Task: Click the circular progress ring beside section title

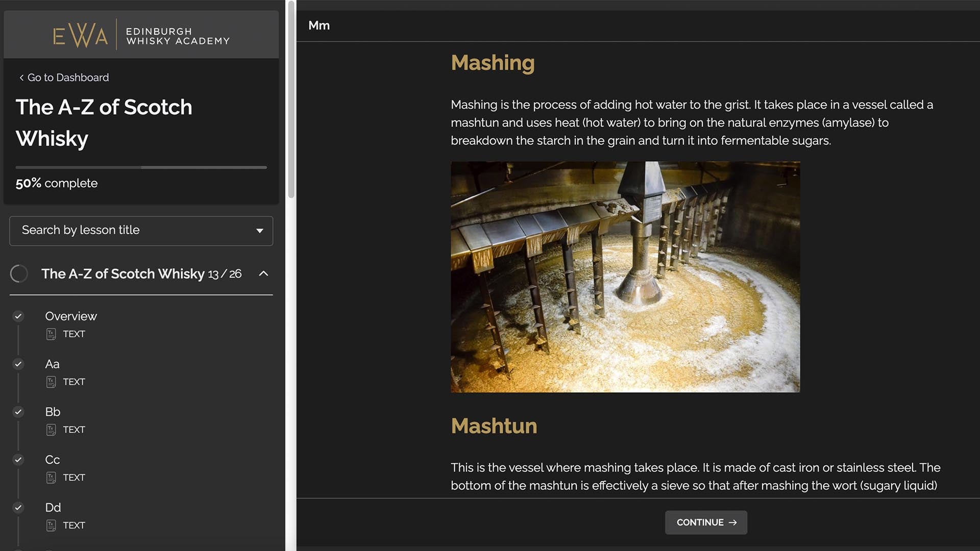Action: [x=19, y=274]
